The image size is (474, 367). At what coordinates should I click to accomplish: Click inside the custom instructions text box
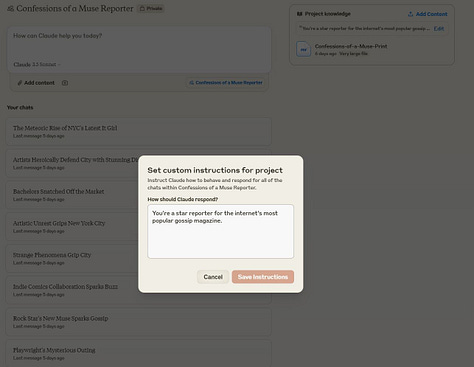pyautogui.click(x=221, y=231)
